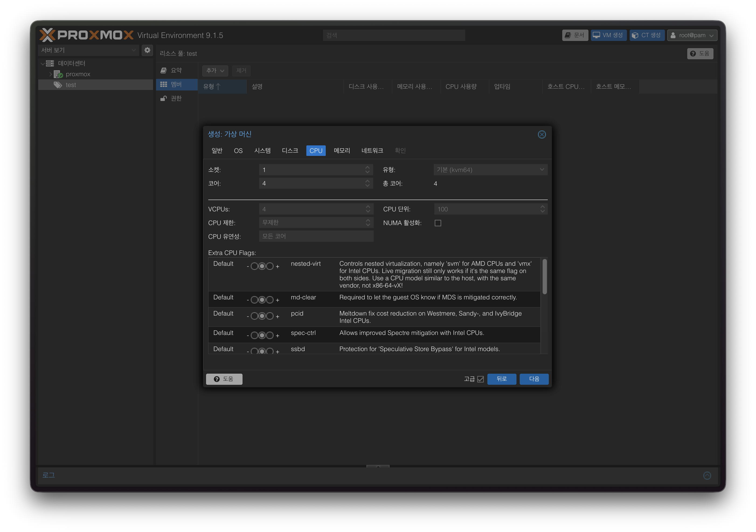Image resolution: width=756 pixels, height=532 pixels.
Task: Open the 추가 add dropdown
Action: pos(215,71)
